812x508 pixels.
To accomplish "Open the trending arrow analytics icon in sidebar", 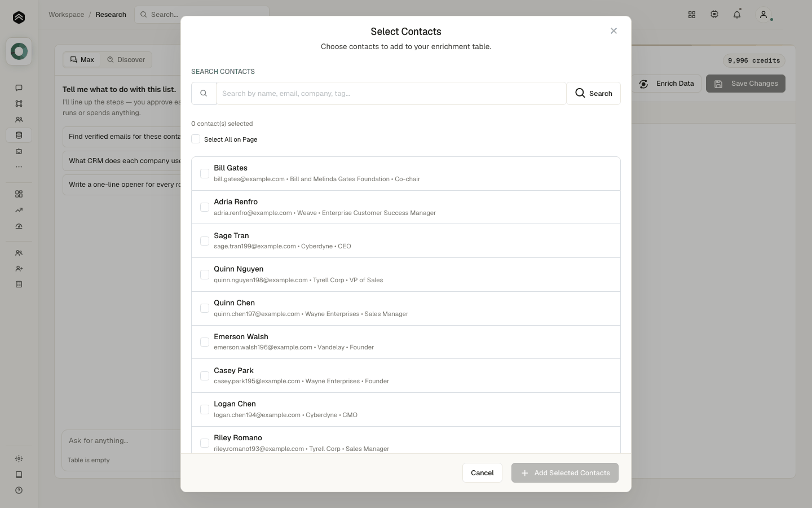I will tap(19, 210).
